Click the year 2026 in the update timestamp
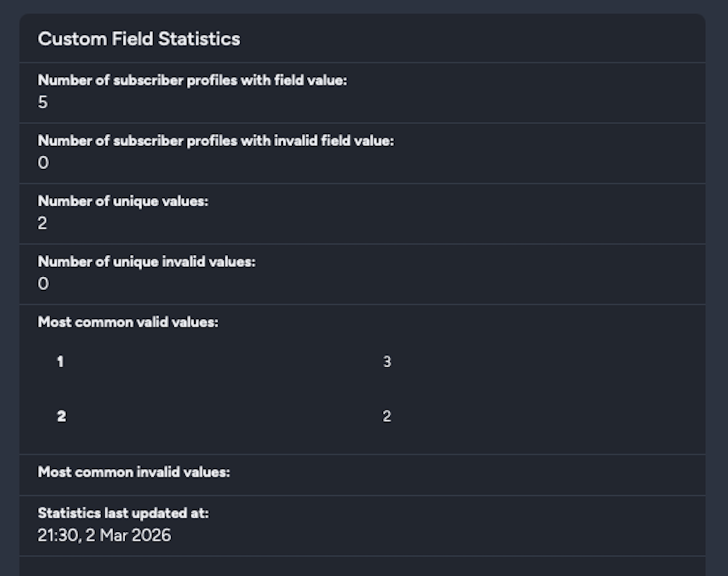Image resolution: width=728 pixels, height=576 pixels. 151,535
